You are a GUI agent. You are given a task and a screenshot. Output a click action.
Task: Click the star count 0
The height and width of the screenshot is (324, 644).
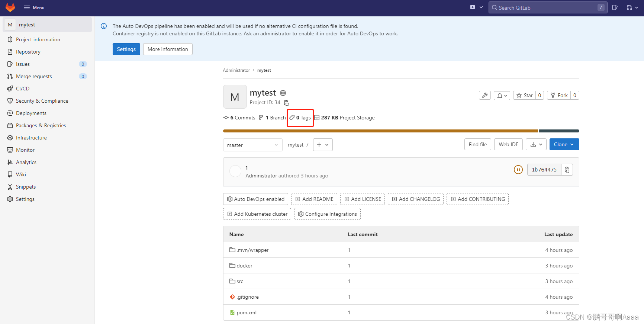point(540,95)
